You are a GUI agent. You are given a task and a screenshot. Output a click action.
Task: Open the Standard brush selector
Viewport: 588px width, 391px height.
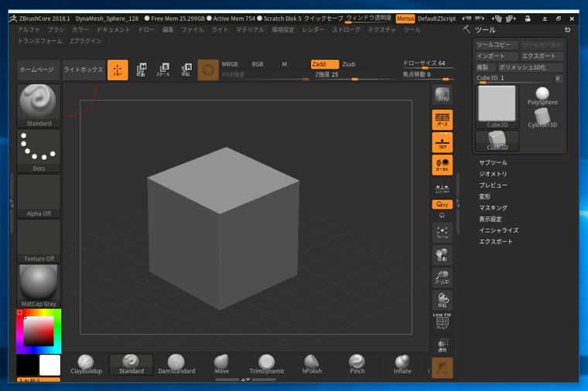pos(39,106)
